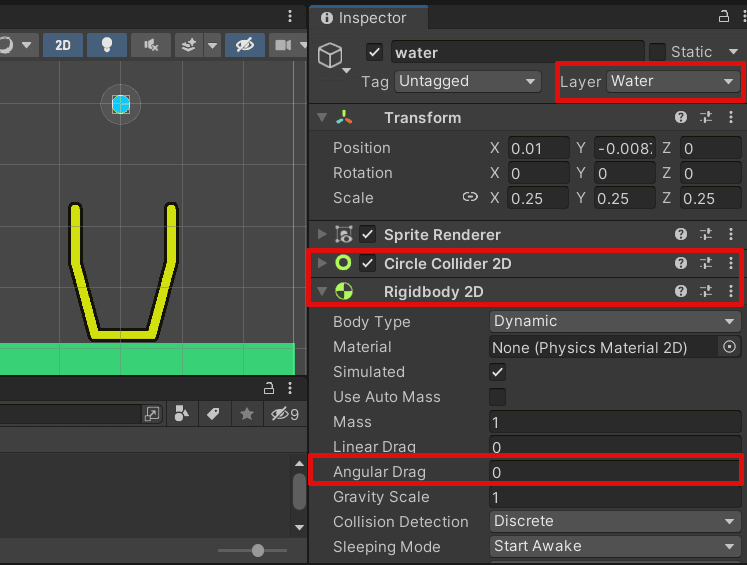The image size is (747, 565).
Task: Click the scene effects toggle icon
Action: pyautogui.click(x=189, y=45)
